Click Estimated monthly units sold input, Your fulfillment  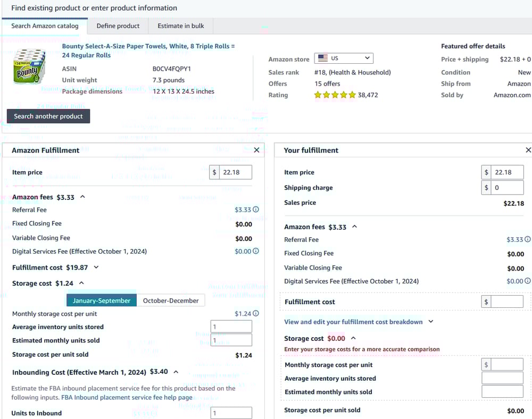(x=502, y=391)
